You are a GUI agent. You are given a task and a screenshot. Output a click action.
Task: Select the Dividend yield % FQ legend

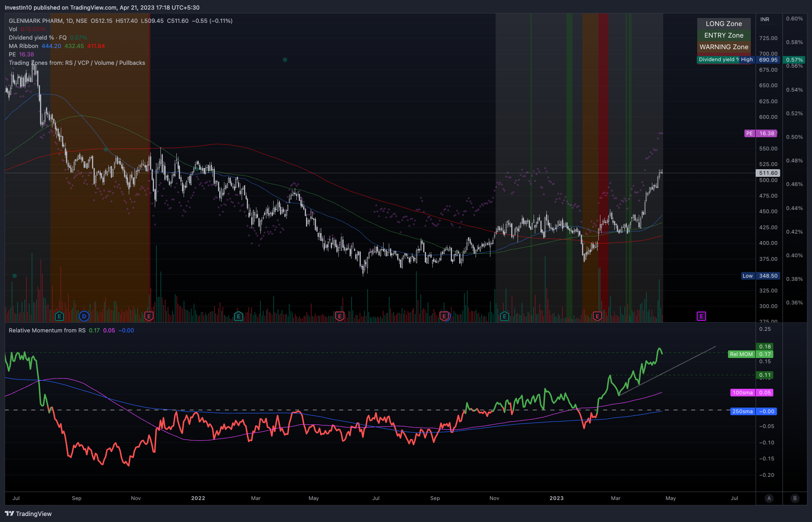[38, 38]
